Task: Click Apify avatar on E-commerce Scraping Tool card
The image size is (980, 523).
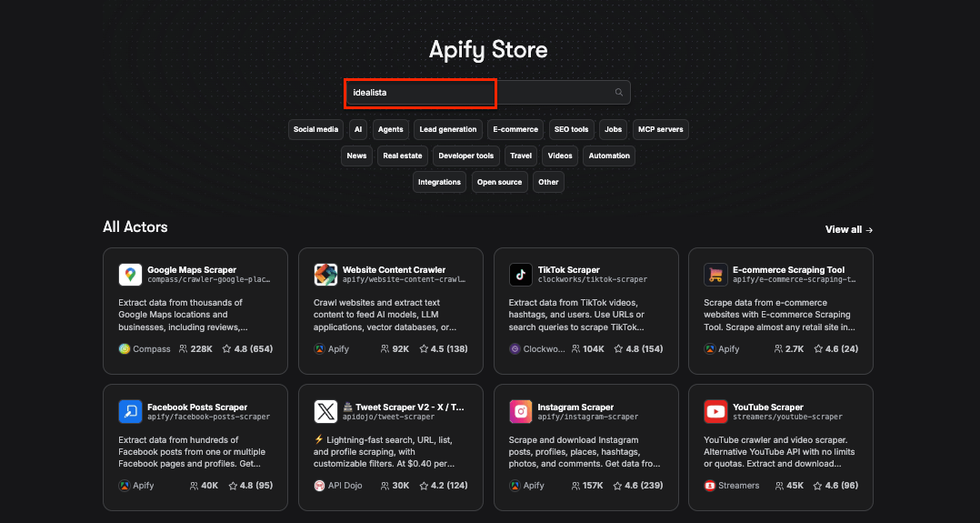Action: (709, 349)
